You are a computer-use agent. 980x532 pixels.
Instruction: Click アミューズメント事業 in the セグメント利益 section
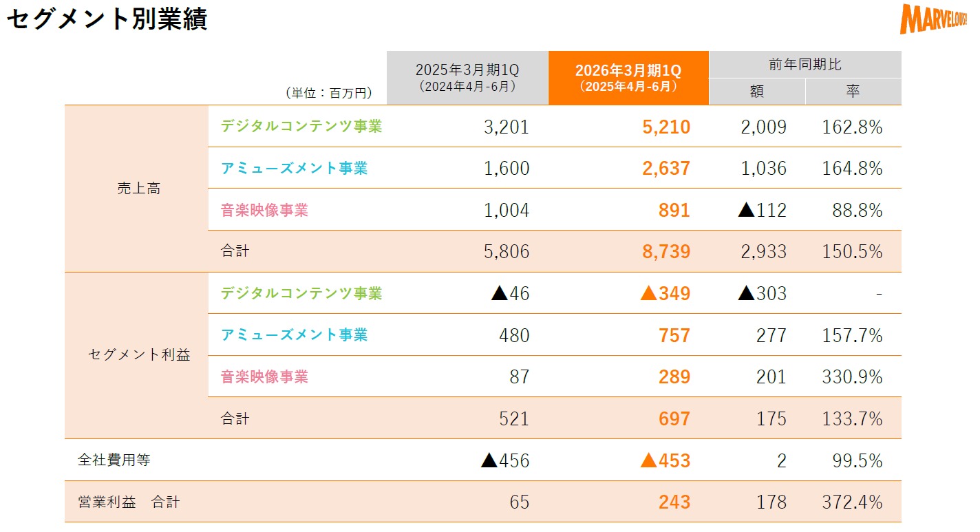click(x=294, y=335)
